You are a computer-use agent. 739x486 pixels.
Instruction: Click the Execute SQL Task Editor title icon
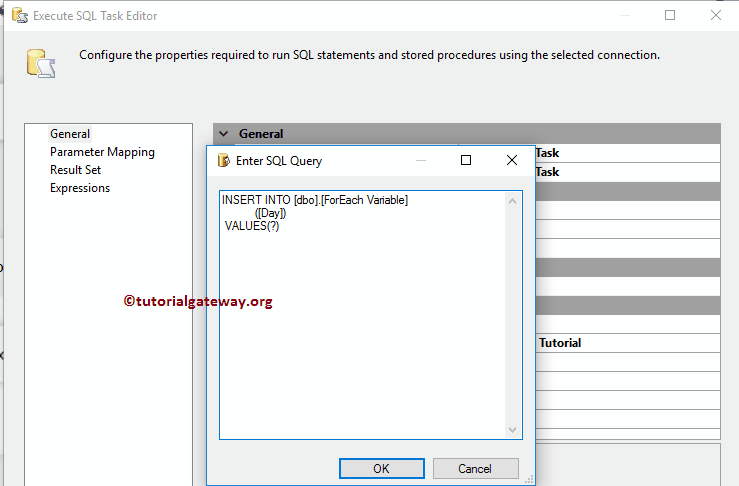coord(20,16)
